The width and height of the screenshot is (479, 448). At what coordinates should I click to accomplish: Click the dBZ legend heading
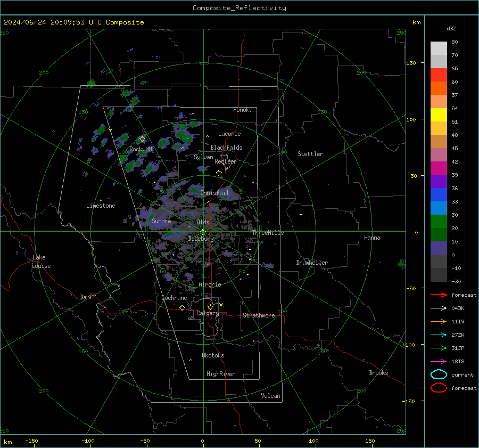[x=451, y=28]
